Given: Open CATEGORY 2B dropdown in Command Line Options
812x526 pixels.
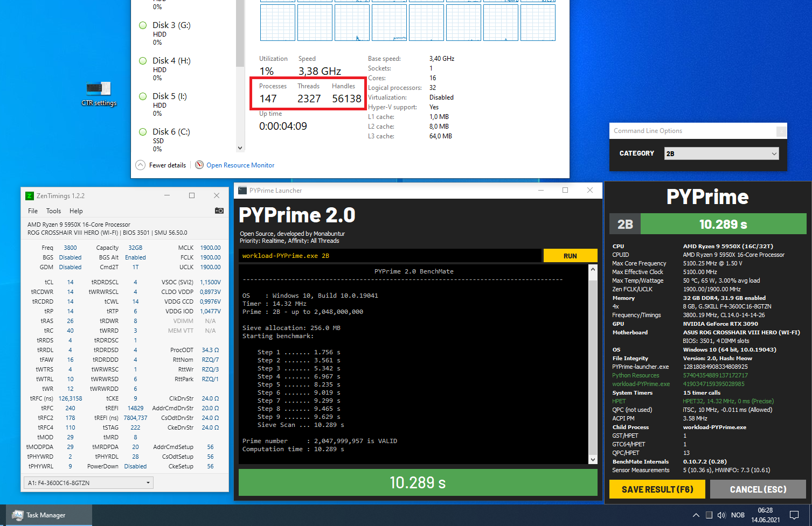Looking at the screenshot, I should pyautogui.click(x=721, y=153).
